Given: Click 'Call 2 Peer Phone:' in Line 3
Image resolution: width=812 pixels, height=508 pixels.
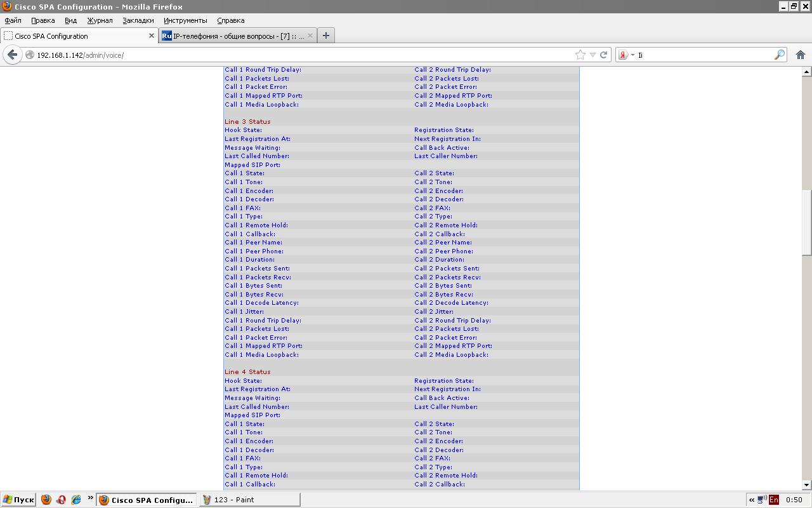Looking at the screenshot, I should [444, 251].
